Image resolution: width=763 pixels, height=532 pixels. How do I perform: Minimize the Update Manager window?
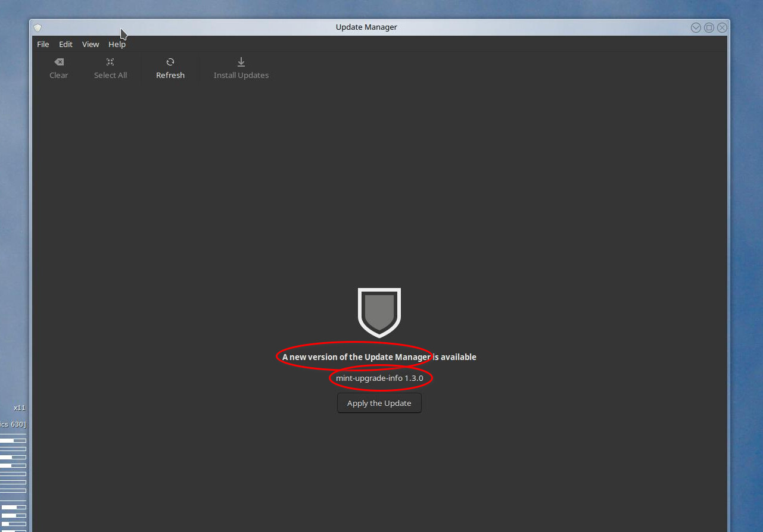point(696,27)
